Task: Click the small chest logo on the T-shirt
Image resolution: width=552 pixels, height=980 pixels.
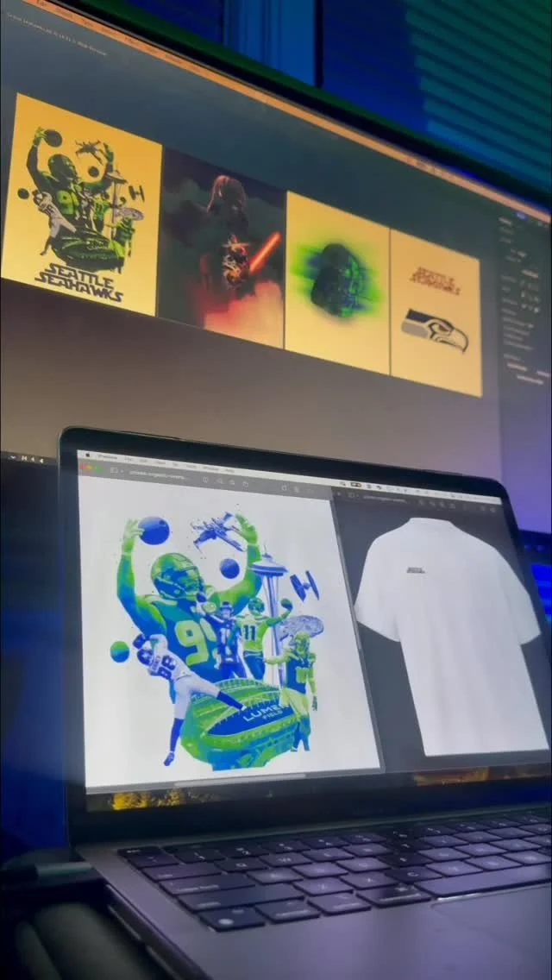Action: (416, 569)
